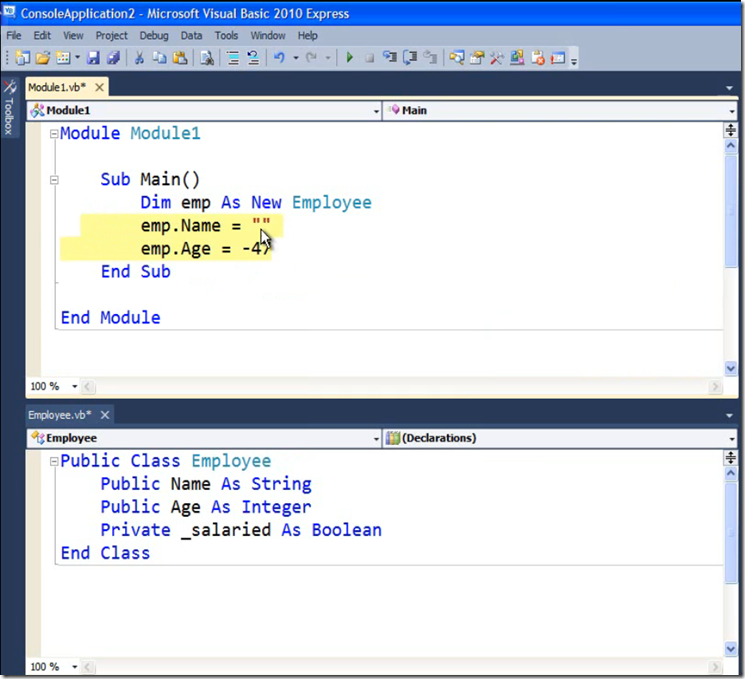Open the Tools menu

click(226, 36)
